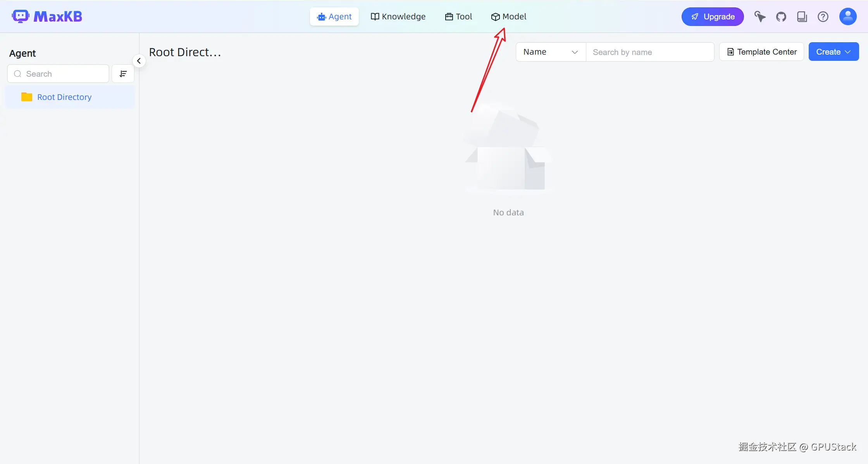Collapse the Agent sidebar panel

(x=139, y=61)
